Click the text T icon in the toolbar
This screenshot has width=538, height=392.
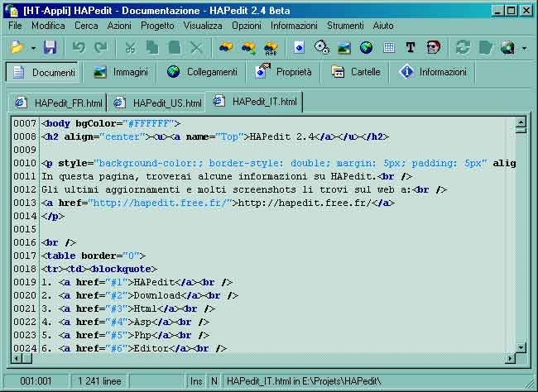tap(411, 47)
